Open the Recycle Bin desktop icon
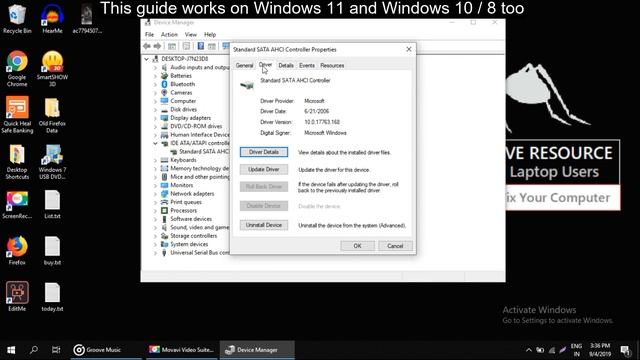This screenshot has width=640, height=360. 17,18
